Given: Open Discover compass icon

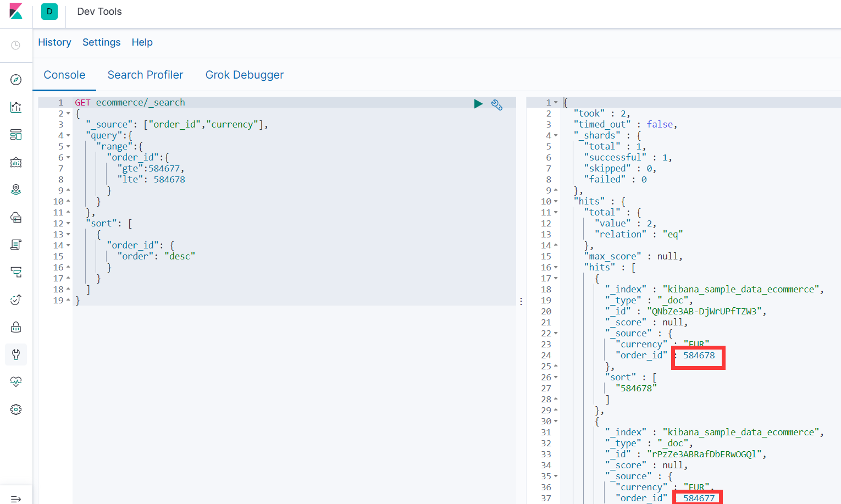Looking at the screenshot, I should pos(16,80).
